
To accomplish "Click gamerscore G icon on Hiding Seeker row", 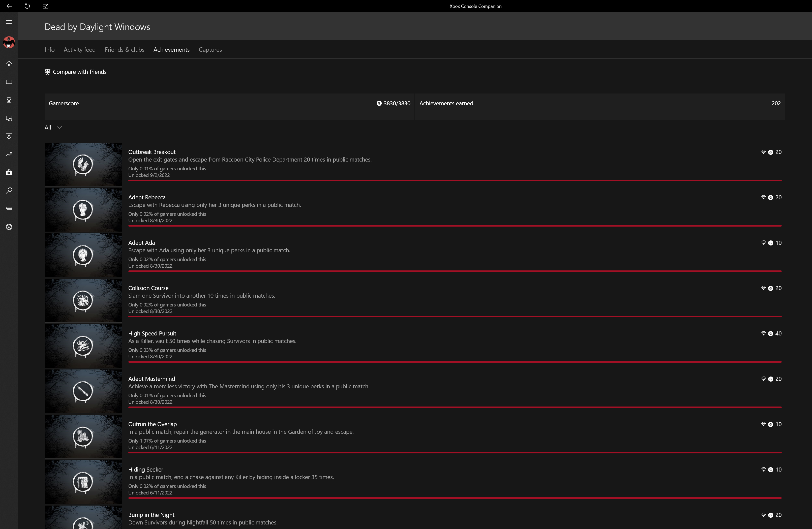I will 770,470.
